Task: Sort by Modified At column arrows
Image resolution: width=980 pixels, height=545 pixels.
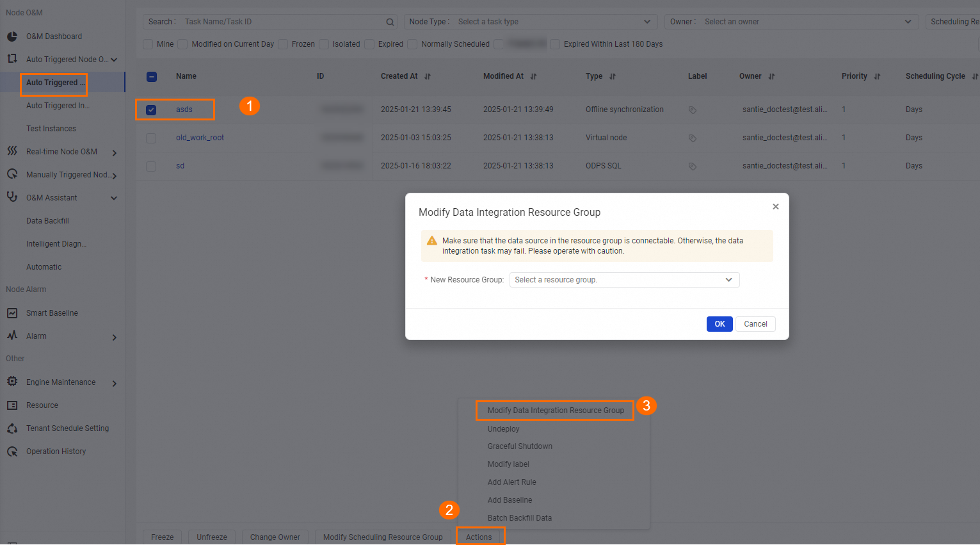Action: (533, 76)
